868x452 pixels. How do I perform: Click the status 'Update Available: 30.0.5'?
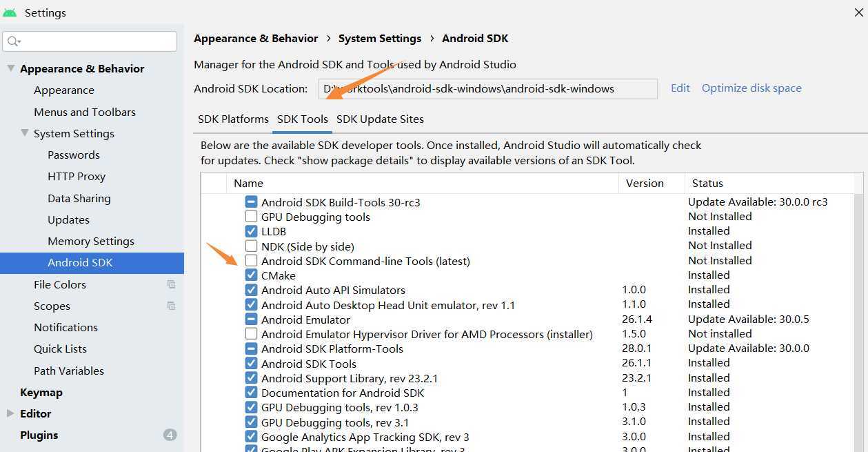point(749,320)
